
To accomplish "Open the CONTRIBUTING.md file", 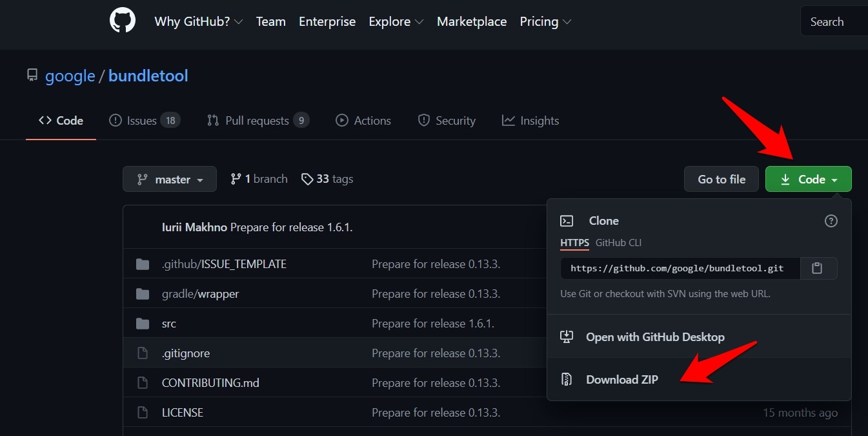I will [210, 383].
